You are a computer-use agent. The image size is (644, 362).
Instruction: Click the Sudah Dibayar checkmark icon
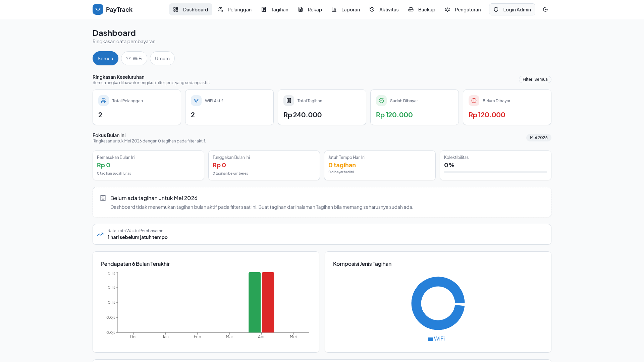[381, 101]
